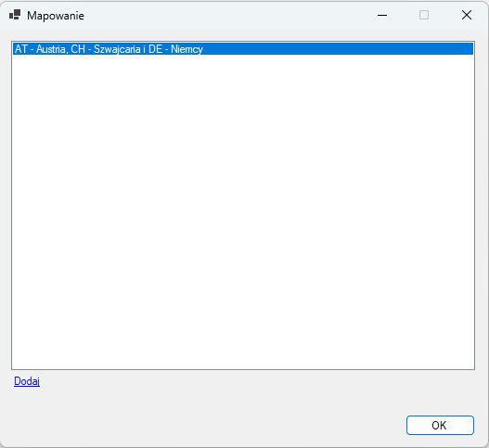Image resolution: width=489 pixels, height=448 pixels.
Task: Minimize the Mapowanie window
Action: click(382, 15)
